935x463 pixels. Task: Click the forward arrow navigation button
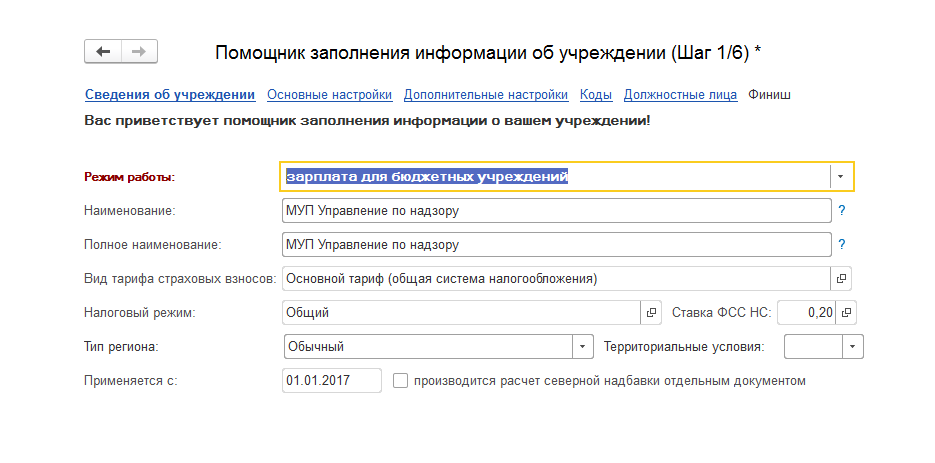[139, 51]
